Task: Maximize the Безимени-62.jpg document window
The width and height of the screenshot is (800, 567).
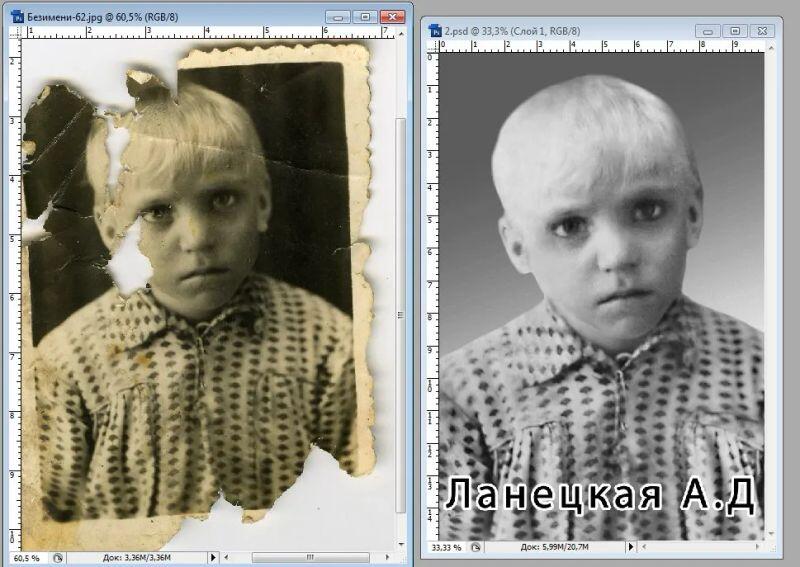Action: point(365,16)
